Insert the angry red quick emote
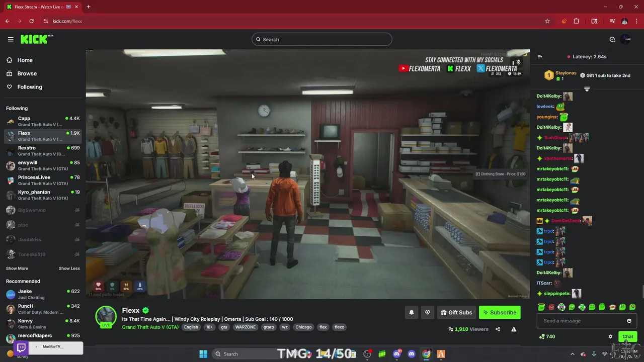Viewport: 644px width, 362px height. [x=551, y=307]
